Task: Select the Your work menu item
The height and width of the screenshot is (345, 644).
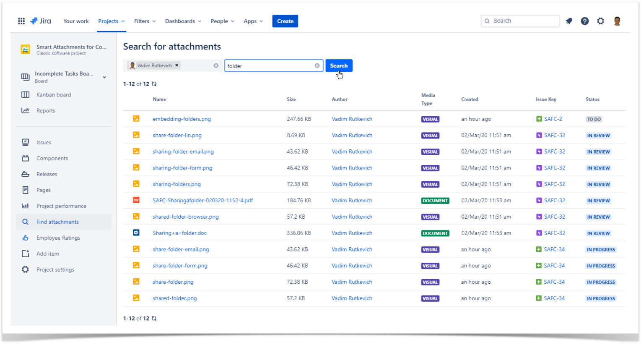Action: coord(76,21)
